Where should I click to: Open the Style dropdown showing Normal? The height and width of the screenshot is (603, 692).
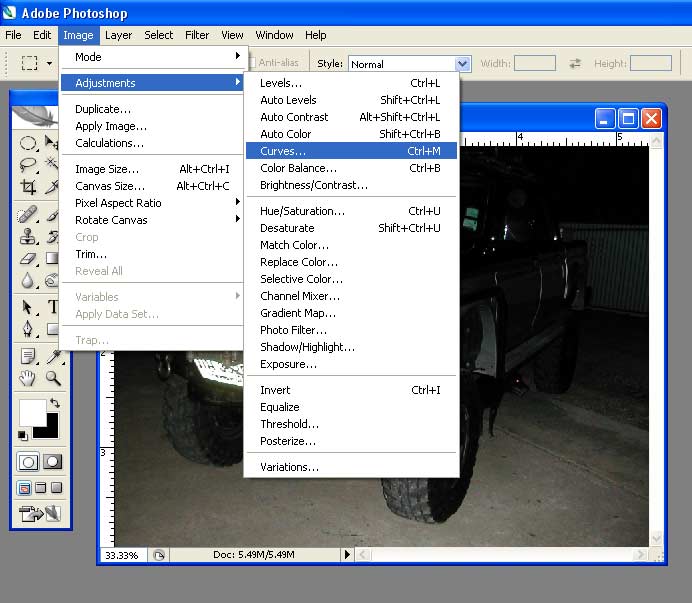tap(462, 63)
